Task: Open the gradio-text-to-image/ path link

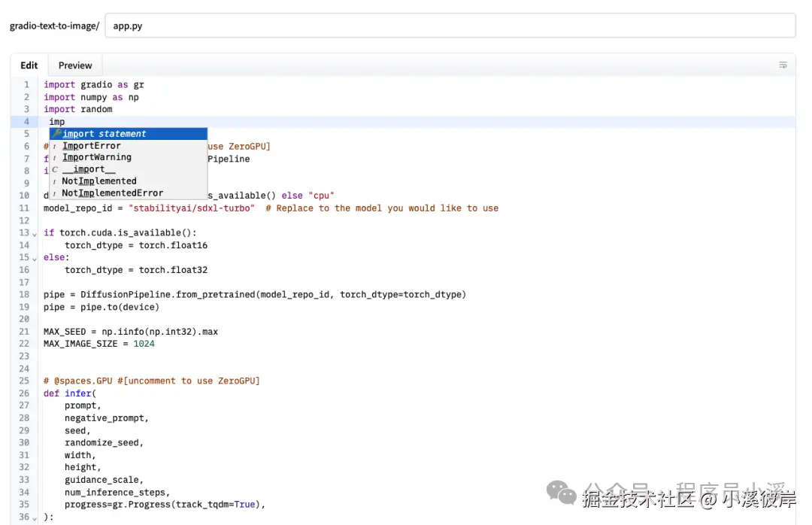Action: pos(54,26)
